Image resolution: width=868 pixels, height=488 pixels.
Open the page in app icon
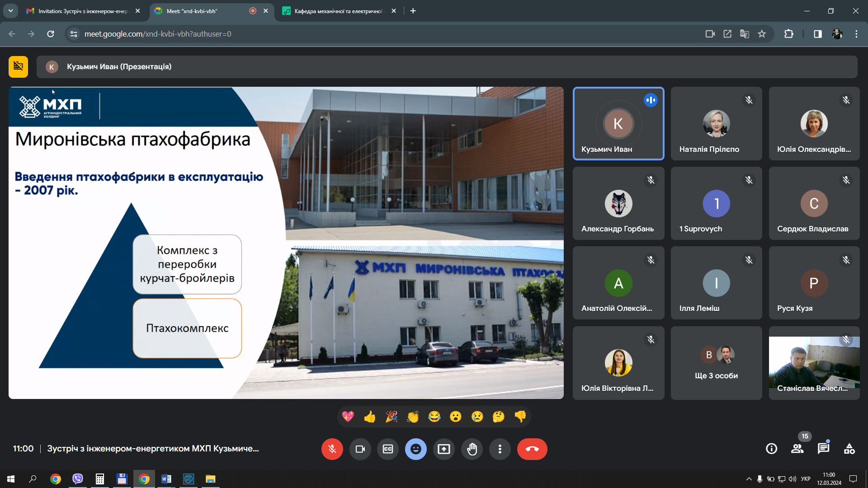[727, 34]
